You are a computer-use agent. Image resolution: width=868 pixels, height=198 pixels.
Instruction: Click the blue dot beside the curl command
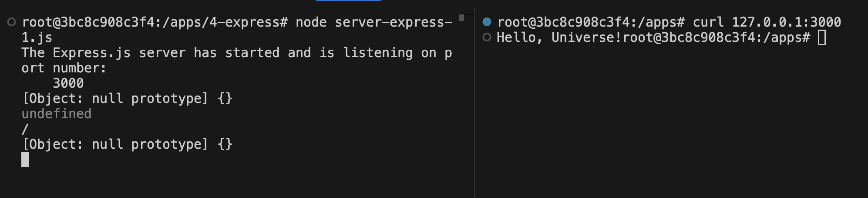click(x=487, y=22)
